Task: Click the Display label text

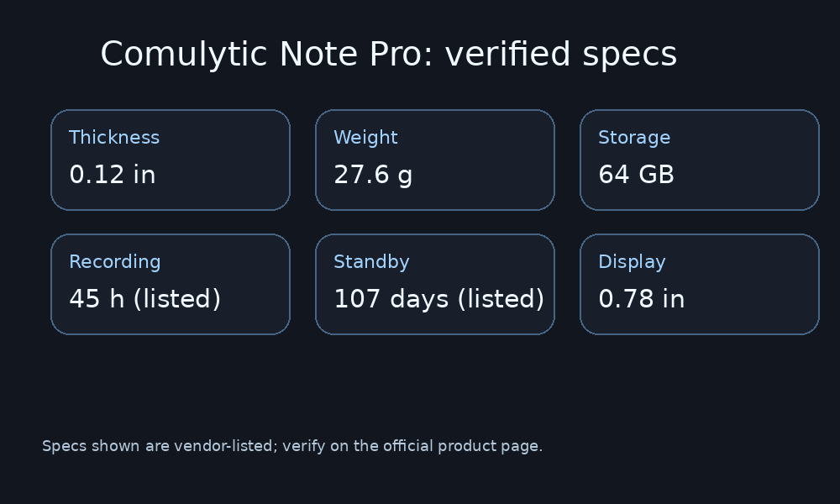Action: (x=632, y=262)
